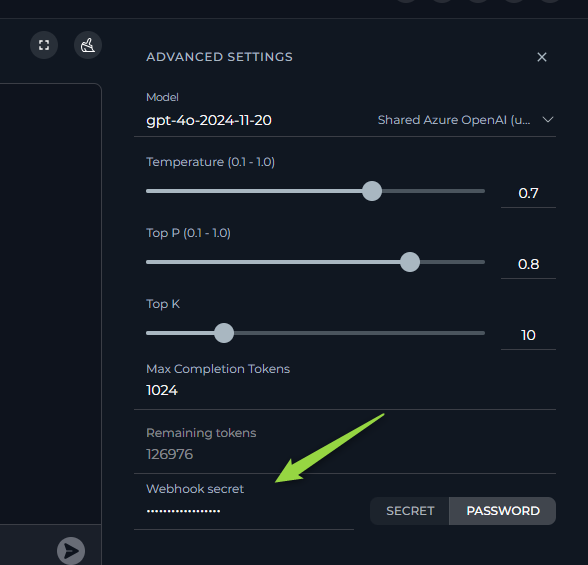Click the Top K slider track right end

click(481, 333)
